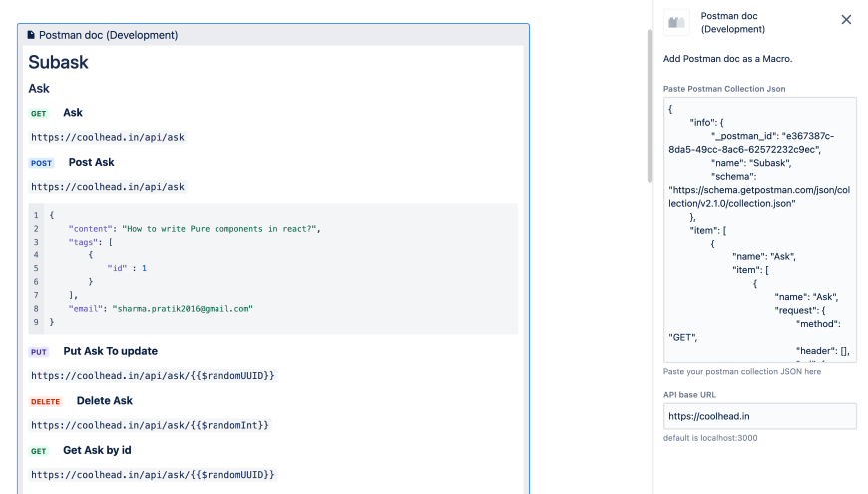Click the file icon in macro header
Screen dimensions: 868x494
tap(31, 35)
